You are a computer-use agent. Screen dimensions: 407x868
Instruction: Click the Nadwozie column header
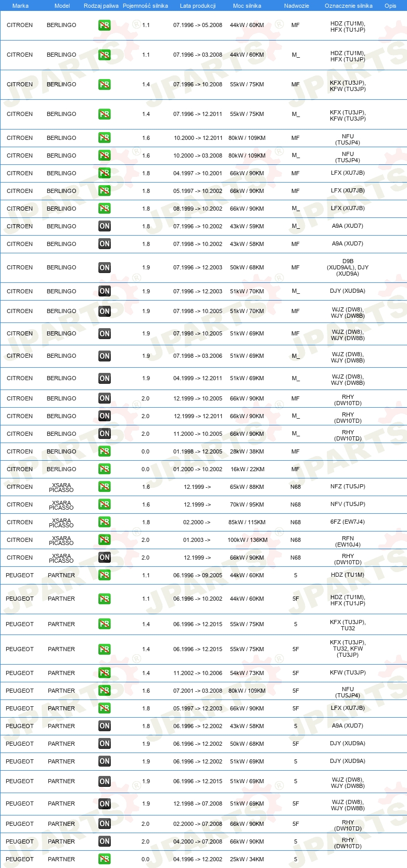(x=297, y=6)
